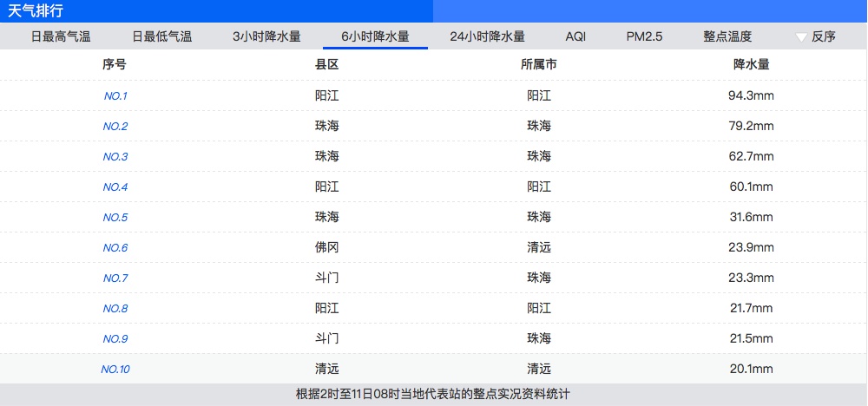Click the 序号 column header
Viewport: 868px width, 406px height.
click(114, 65)
